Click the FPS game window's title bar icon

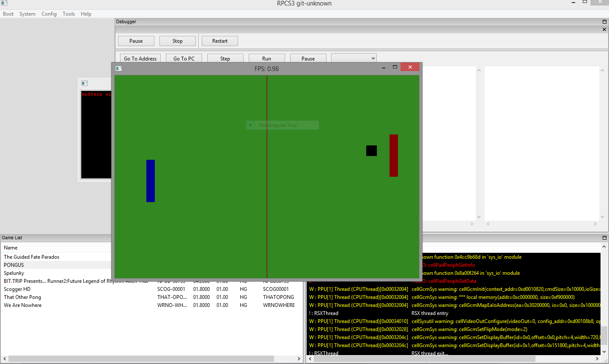coord(119,68)
